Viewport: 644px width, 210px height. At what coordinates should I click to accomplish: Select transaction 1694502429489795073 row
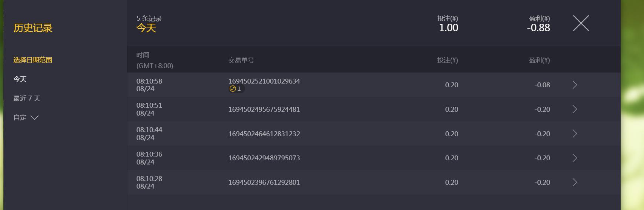[x=264, y=158]
